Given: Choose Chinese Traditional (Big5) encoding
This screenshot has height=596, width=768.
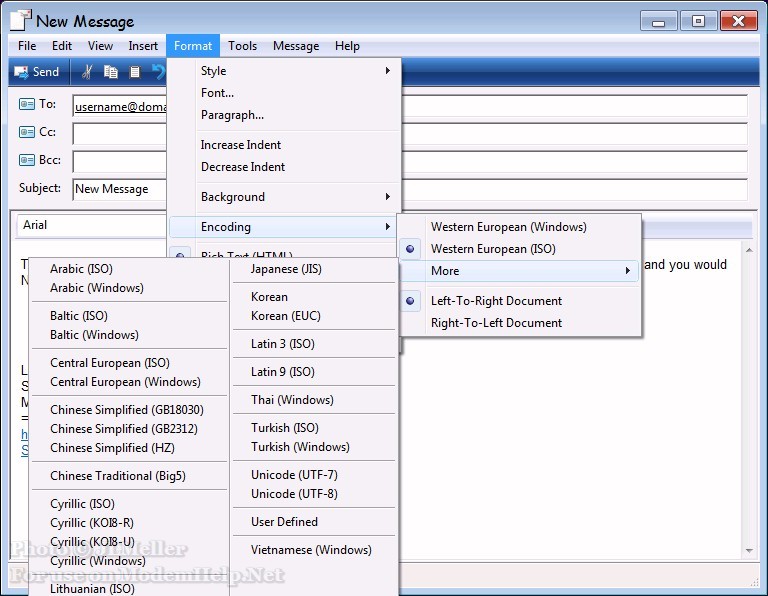Looking at the screenshot, I should pyautogui.click(x=117, y=476).
